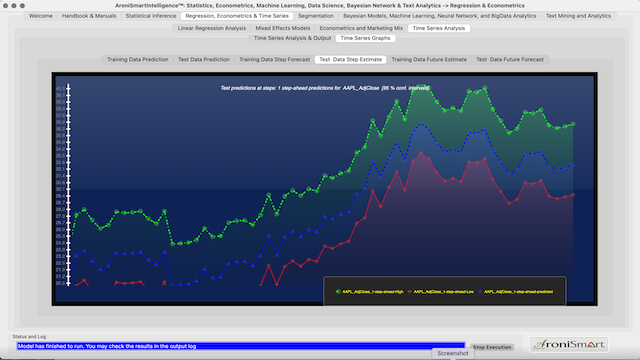This screenshot has height=360, width=640.
Task: Switch to Text Mining and Analytics tab
Action: pyautogui.click(x=578, y=16)
